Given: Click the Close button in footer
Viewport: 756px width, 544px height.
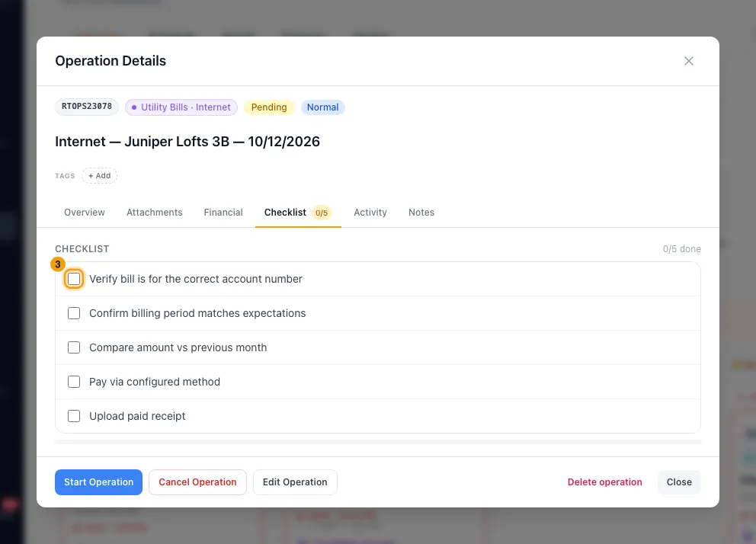Looking at the screenshot, I should coord(679,482).
